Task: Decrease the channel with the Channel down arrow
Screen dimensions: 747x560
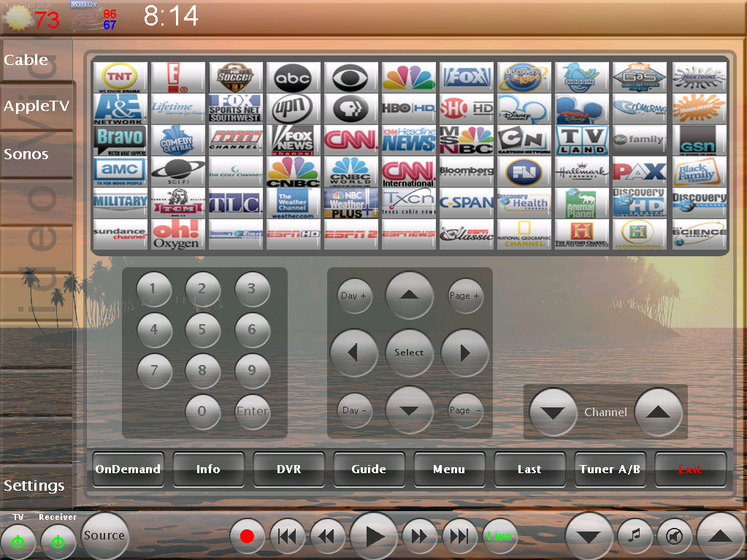Action: pos(553,412)
